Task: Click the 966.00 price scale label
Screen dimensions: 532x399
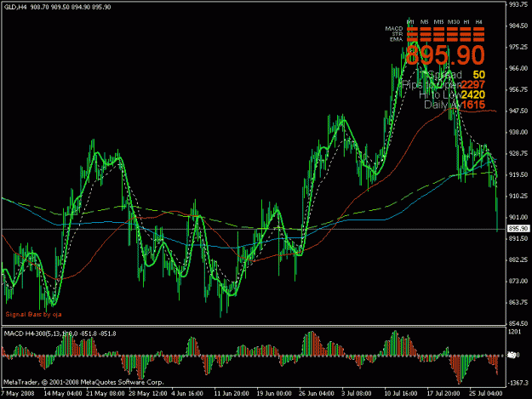Action: pyautogui.click(x=518, y=68)
